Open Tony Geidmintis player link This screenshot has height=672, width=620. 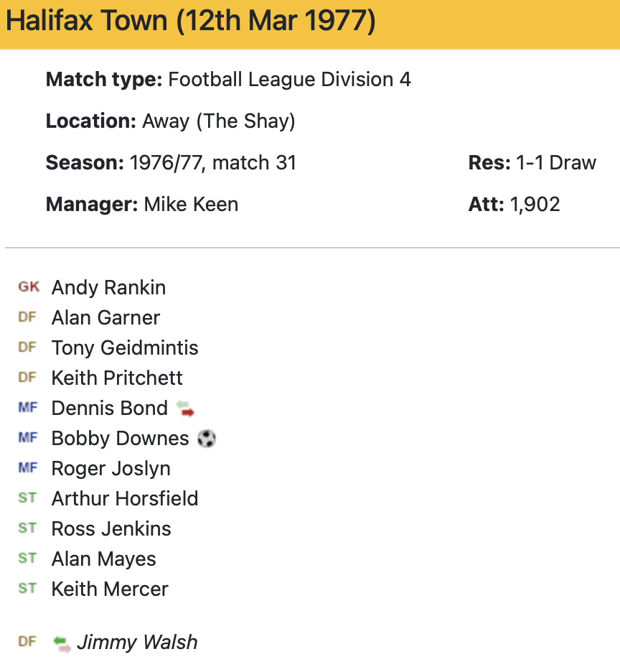tap(125, 348)
